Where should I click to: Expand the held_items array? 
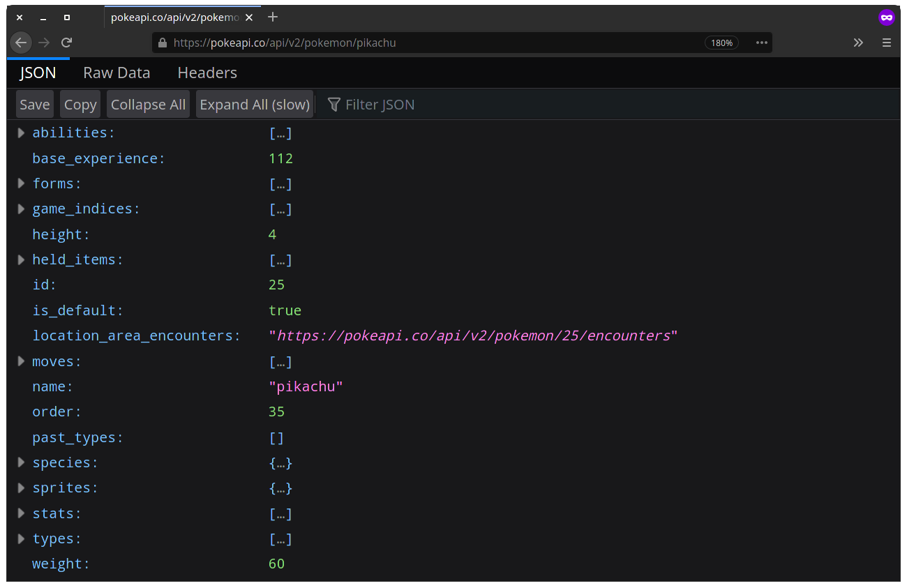(21, 259)
